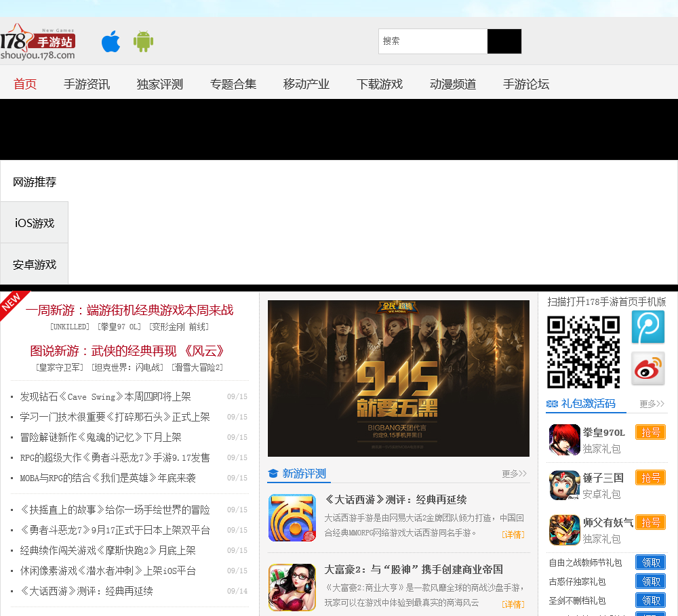Click 领取 for 圣剑不删档礼包
Viewport: 678px width, 616px height.
[650, 600]
